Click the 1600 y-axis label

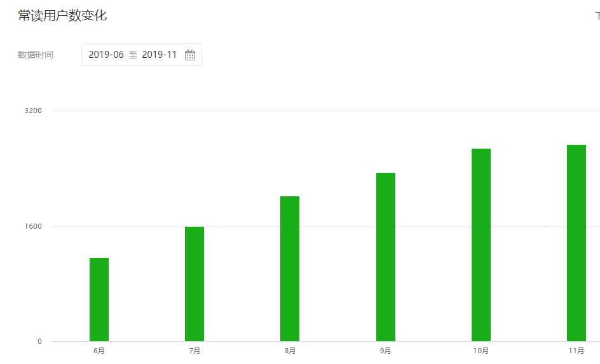[x=33, y=226]
